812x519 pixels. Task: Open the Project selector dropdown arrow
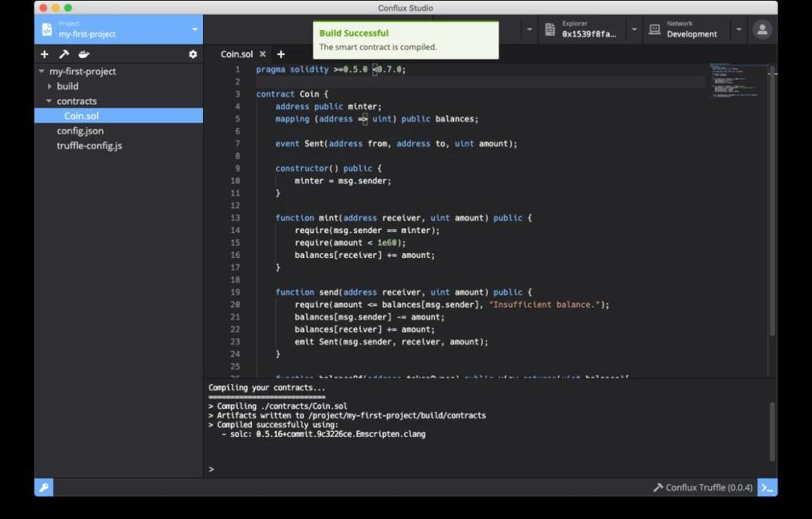195,29
